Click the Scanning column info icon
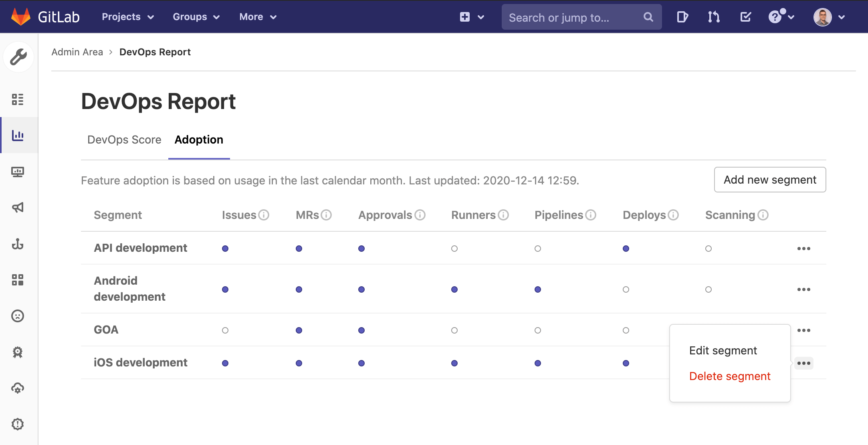Image resolution: width=868 pixels, height=445 pixels. pyautogui.click(x=763, y=215)
